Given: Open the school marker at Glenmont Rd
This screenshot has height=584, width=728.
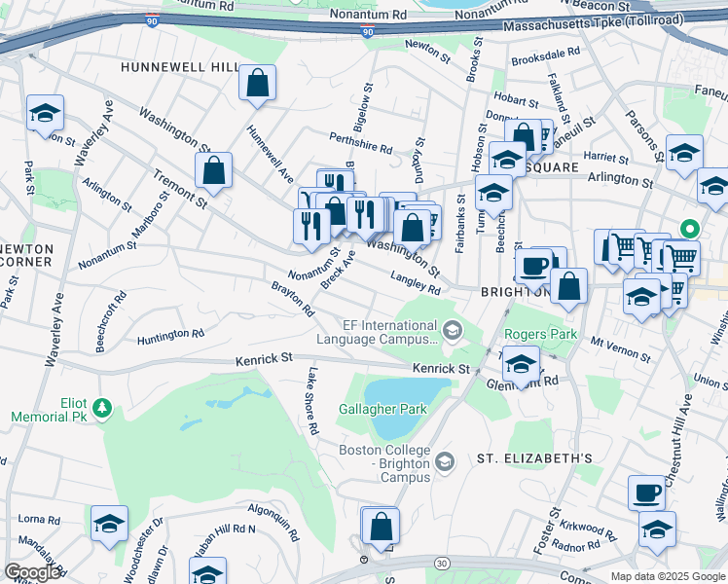Looking at the screenshot, I should 521,364.
